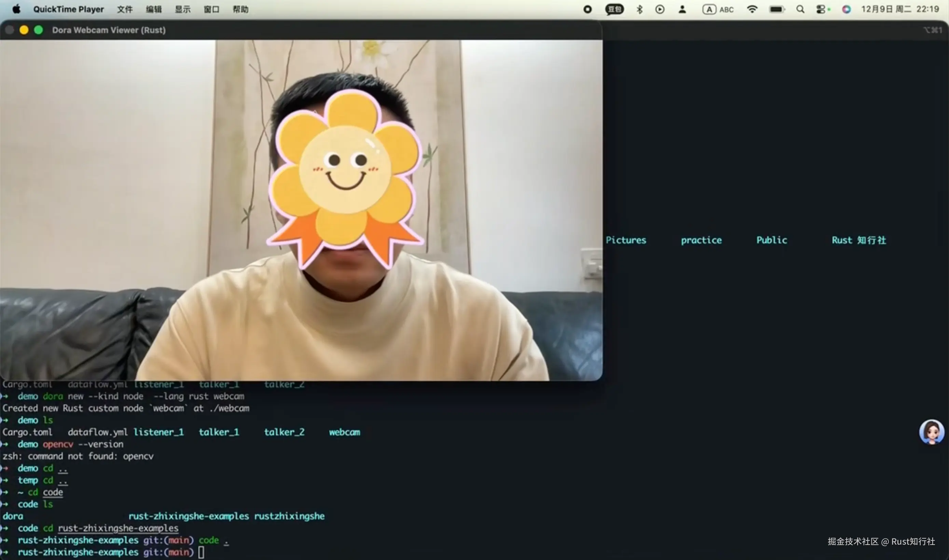The height and width of the screenshot is (560, 949).
Task: Open the Wi-Fi status menu
Action: (752, 10)
